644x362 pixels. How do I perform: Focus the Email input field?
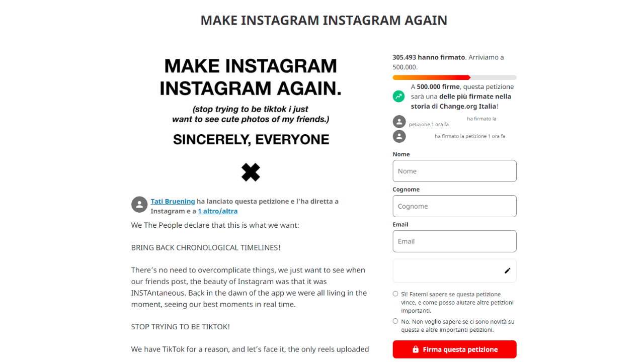pyautogui.click(x=455, y=241)
